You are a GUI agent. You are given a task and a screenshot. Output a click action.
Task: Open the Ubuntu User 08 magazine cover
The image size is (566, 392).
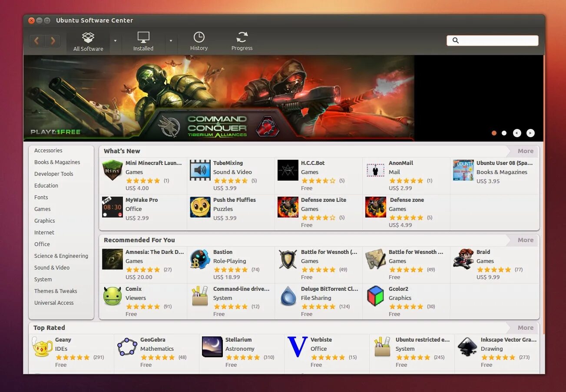click(x=463, y=170)
